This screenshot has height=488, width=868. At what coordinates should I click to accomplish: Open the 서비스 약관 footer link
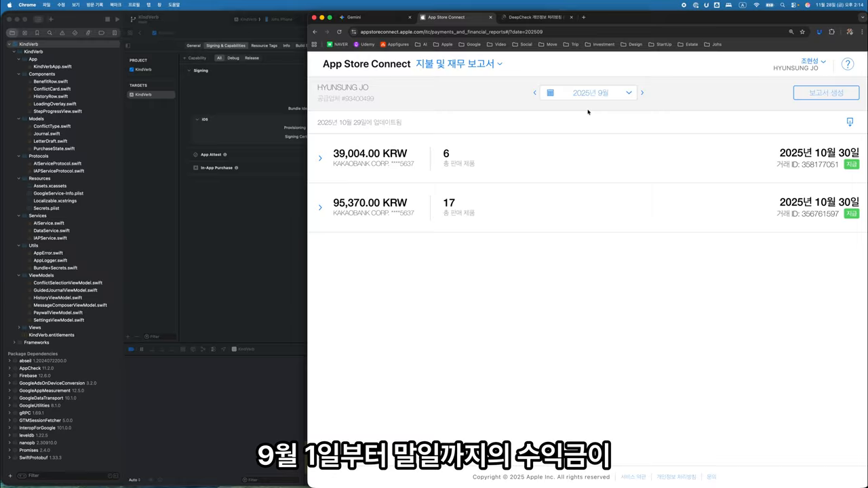click(633, 476)
